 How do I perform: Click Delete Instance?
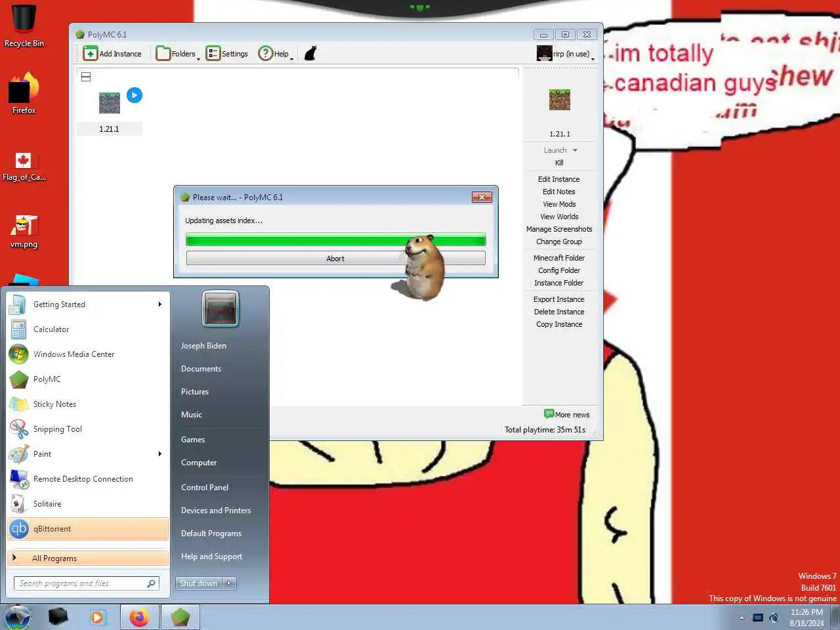559,312
